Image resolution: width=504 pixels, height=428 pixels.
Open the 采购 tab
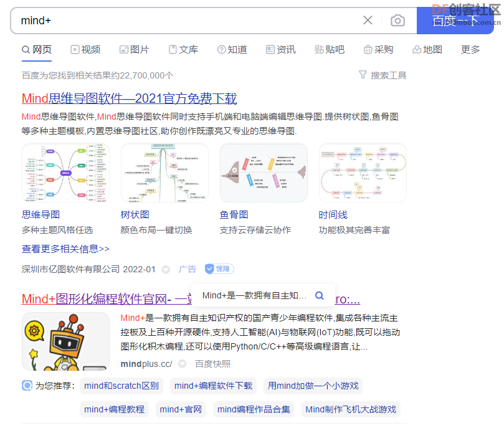[x=378, y=49]
